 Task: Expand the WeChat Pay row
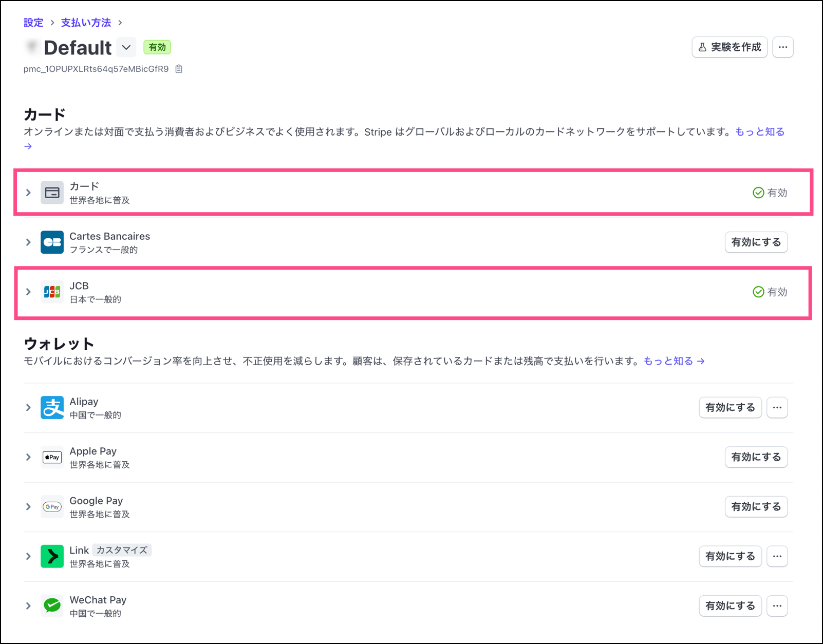pyautogui.click(x=29, y=606)
